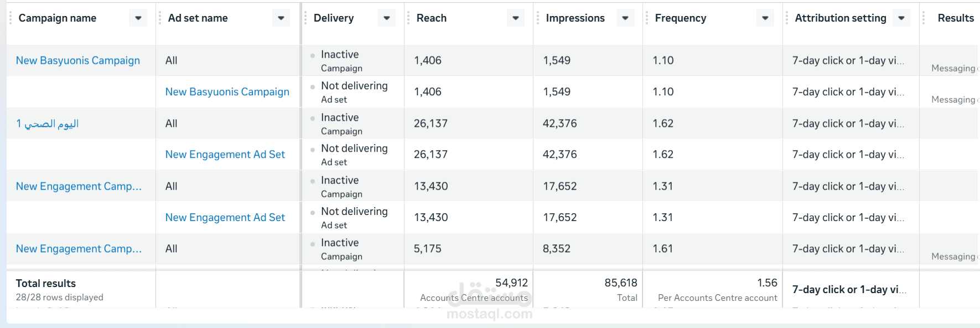Screen dimensions: 980x328
Task: Click the Impressions column drag handle icon
Action: [x=538, y=18]
